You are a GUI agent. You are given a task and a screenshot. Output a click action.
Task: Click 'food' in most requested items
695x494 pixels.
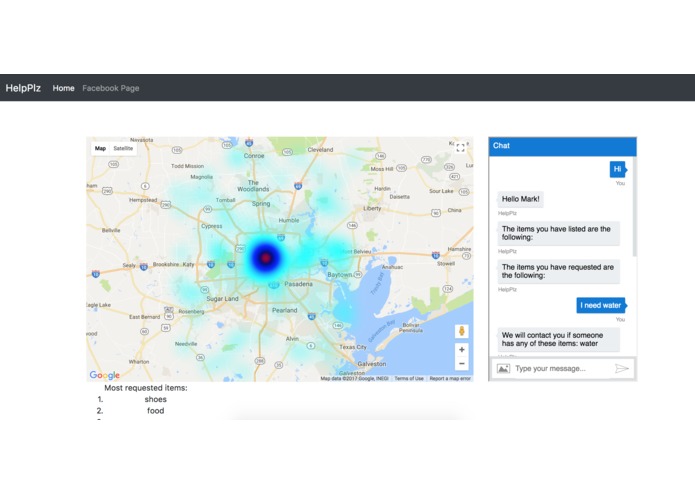click(x=156, y=411)
